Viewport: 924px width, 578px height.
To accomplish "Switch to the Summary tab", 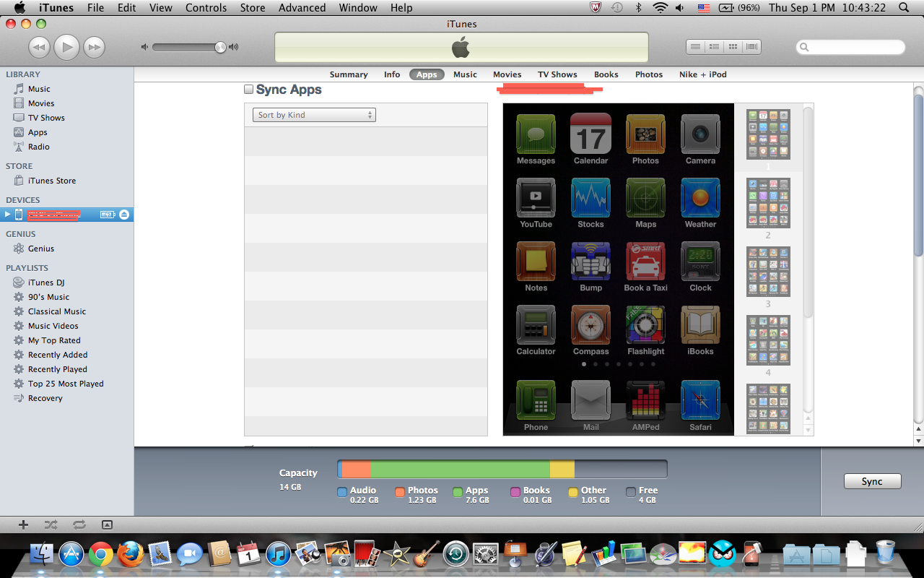I will [349, 74].
